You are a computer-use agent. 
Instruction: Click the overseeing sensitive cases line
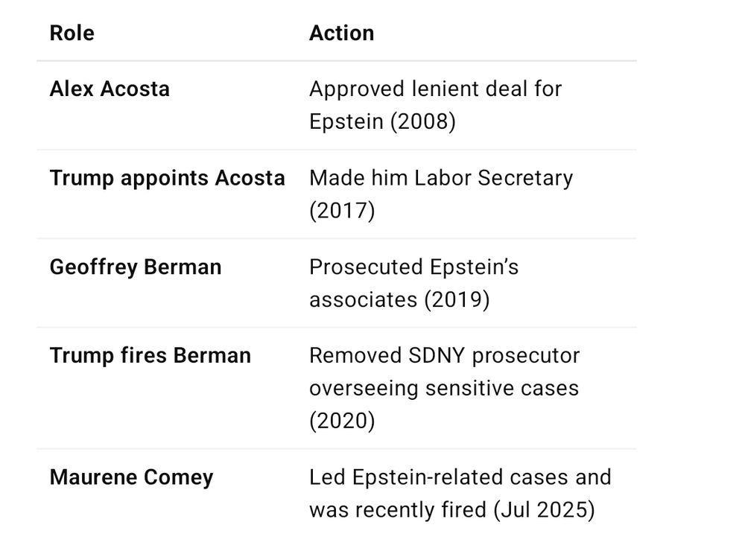pos(444,388)
